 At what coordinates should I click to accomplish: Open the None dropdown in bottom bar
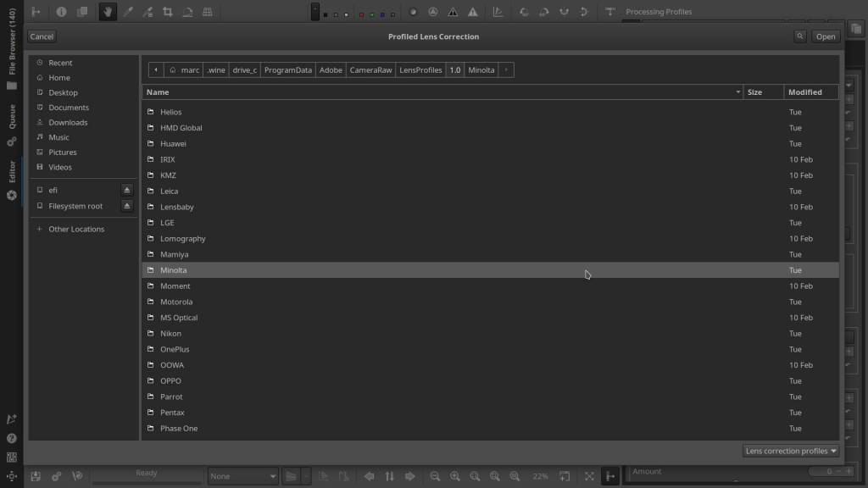pos(243,476)
